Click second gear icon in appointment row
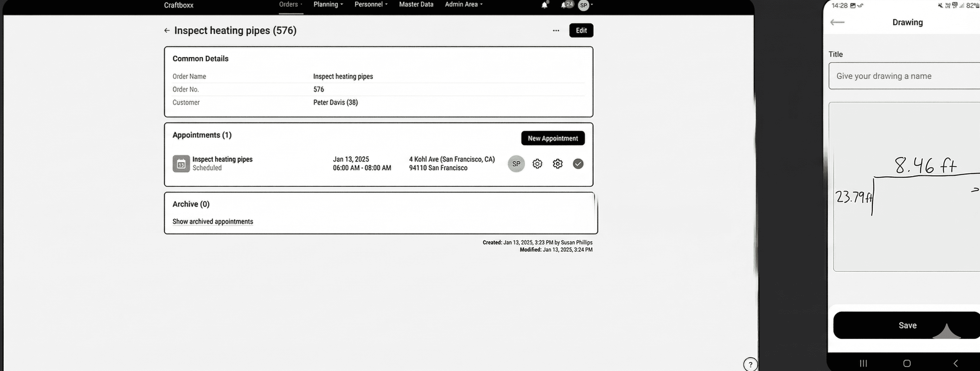This screenshot has height=371, width=980. click(557, 164)
